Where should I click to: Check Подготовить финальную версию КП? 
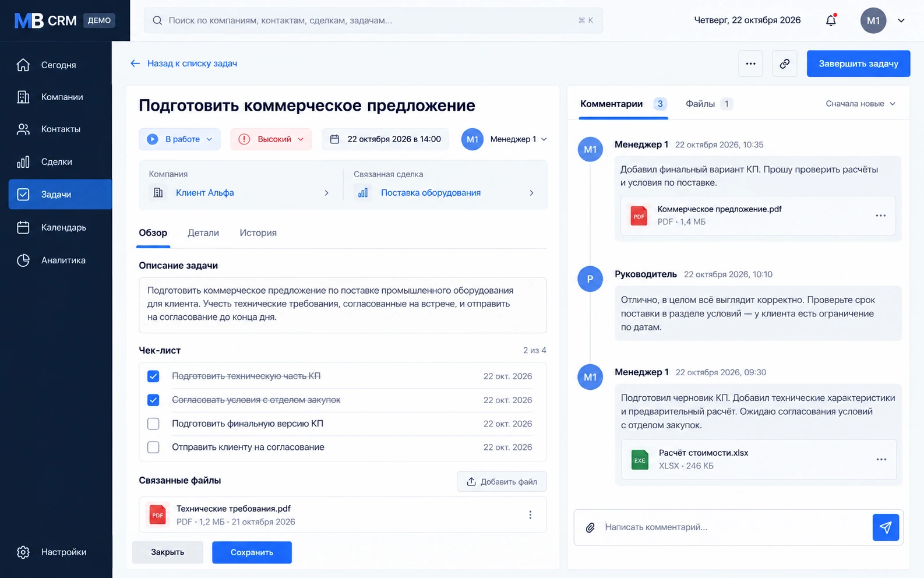[153, 424]
